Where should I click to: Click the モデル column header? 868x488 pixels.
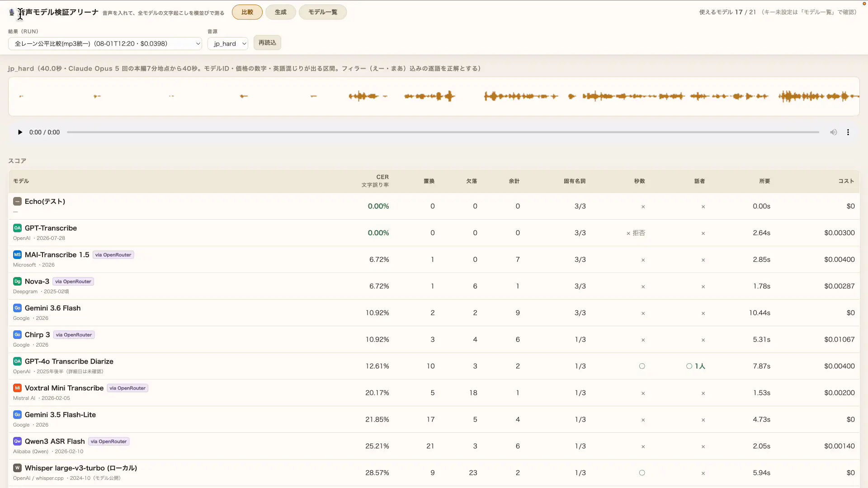tap(21, 181)
